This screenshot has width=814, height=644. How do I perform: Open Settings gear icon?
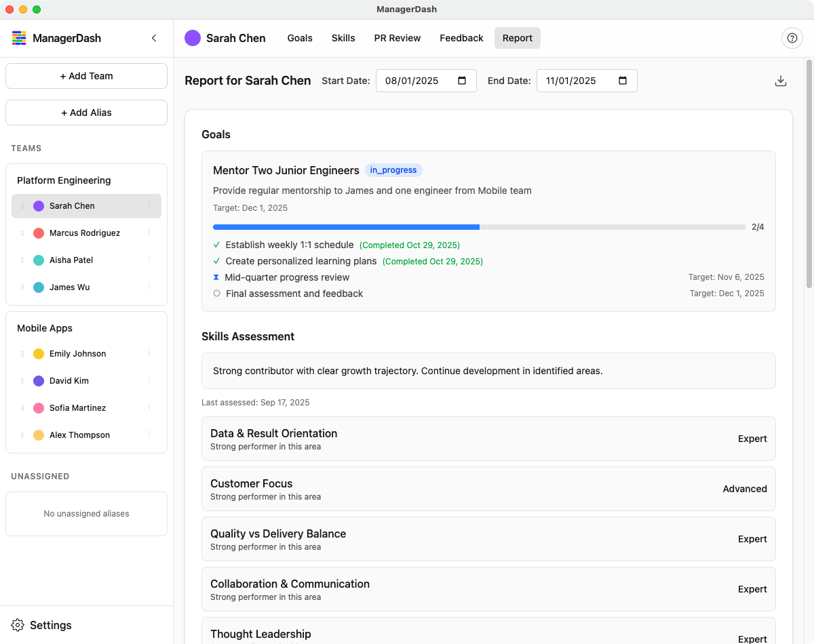pyautogui.click(x=18, y=625)
